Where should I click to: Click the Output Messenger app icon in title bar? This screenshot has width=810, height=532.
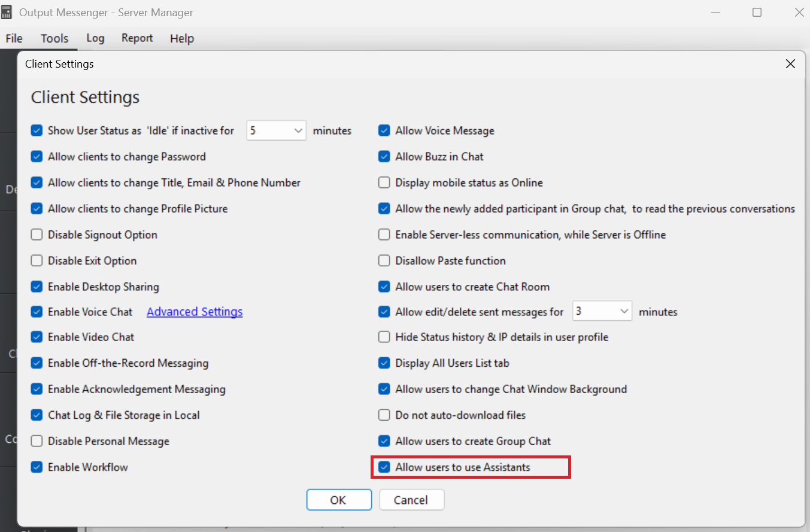[7, 12]
